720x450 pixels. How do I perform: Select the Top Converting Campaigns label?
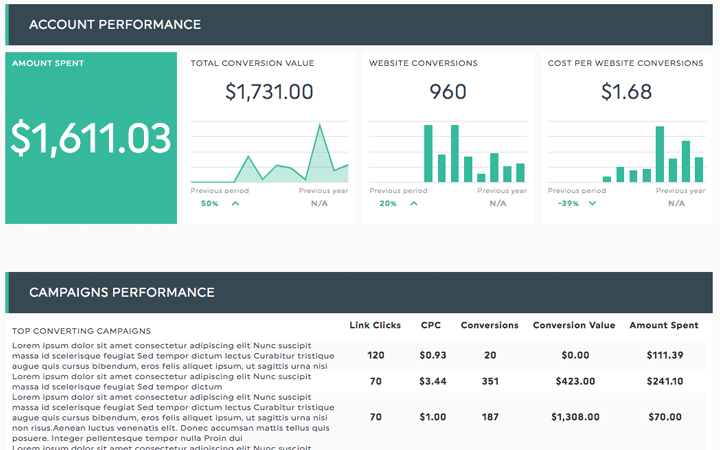pos(81,330)
